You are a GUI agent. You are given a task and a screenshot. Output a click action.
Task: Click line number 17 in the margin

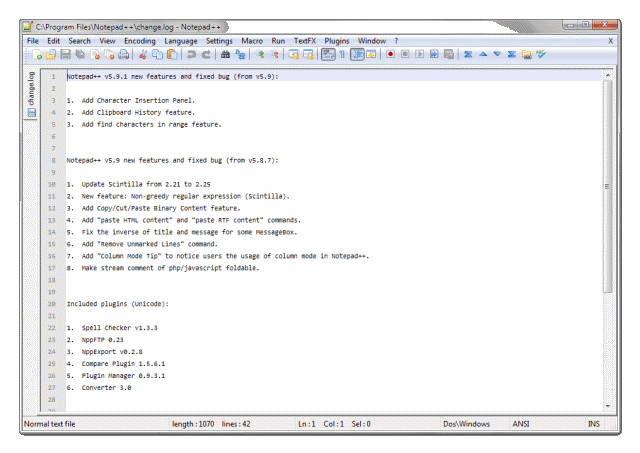[x=51, y=268]
